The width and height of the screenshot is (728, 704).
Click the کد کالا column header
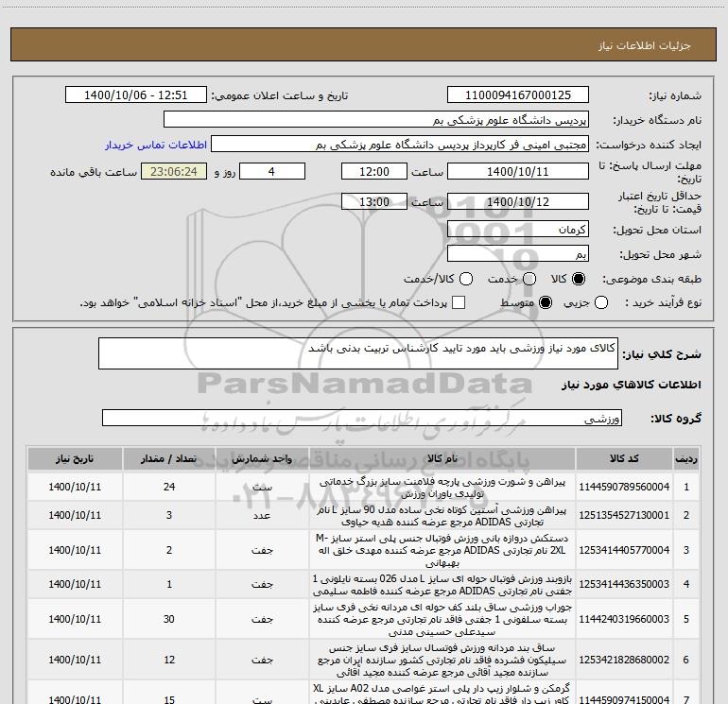coord(624,458)
